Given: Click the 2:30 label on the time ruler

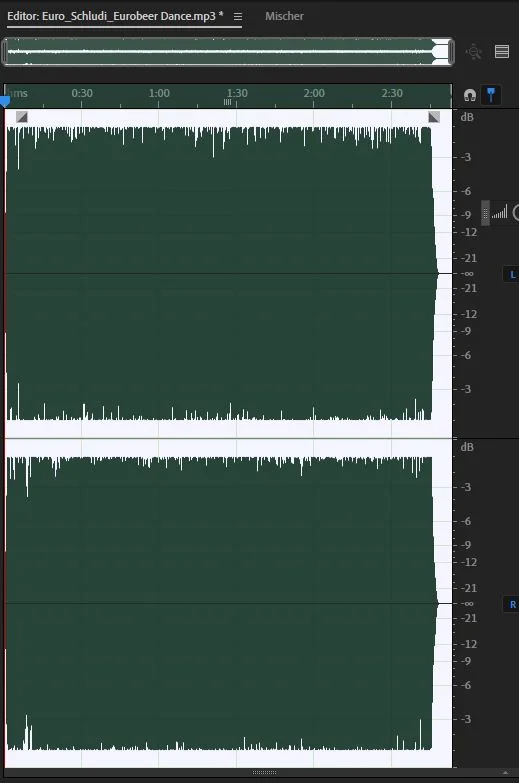Looking at the screenshot, I should point(392,93).
